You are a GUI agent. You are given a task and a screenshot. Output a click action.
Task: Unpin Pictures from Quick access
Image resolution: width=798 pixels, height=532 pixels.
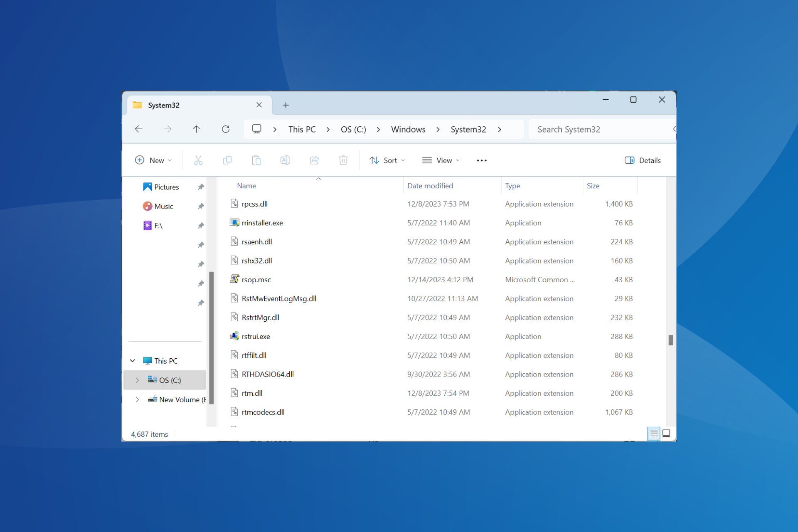click(x=201, y=187)
